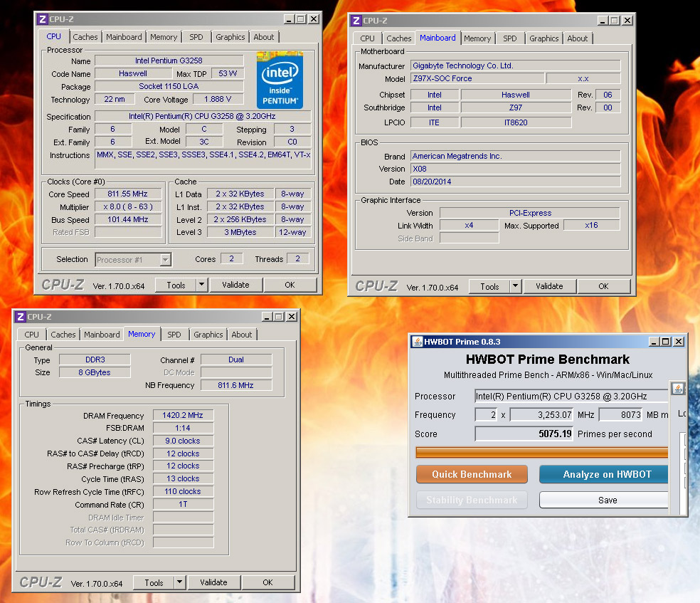Click the 3,253.07 MHz frequency field
The image size is (700, 603).
pyautogui.click(x=541, y=414)
